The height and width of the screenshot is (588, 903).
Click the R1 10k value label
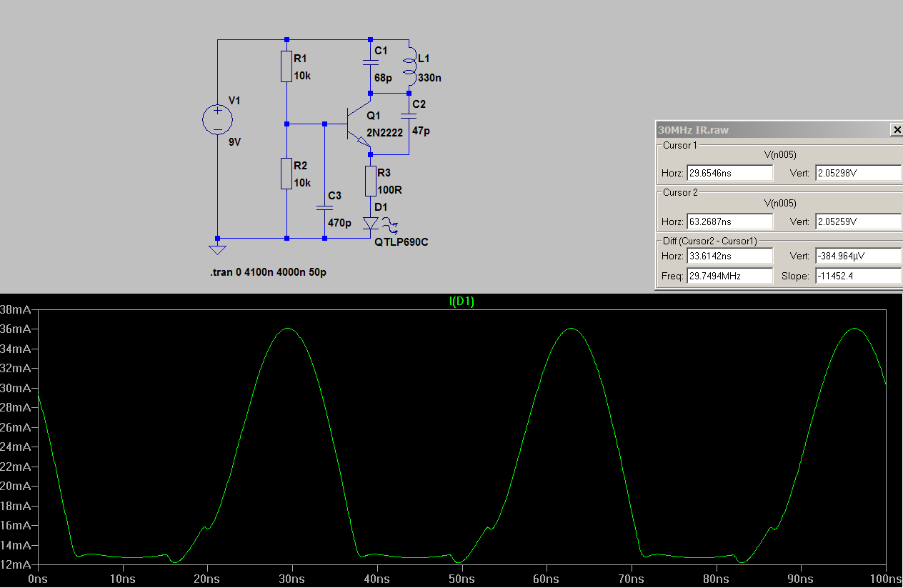tap(302, 76)
